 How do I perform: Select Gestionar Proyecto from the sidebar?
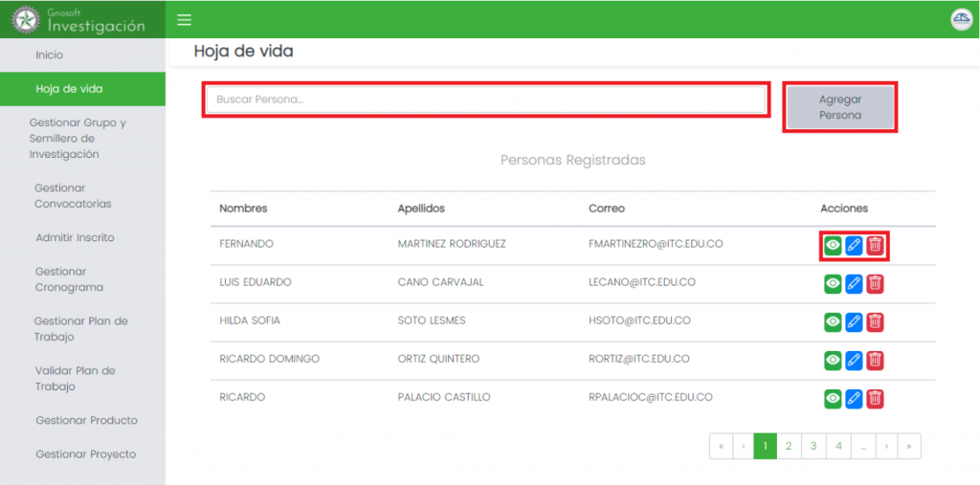85,454
